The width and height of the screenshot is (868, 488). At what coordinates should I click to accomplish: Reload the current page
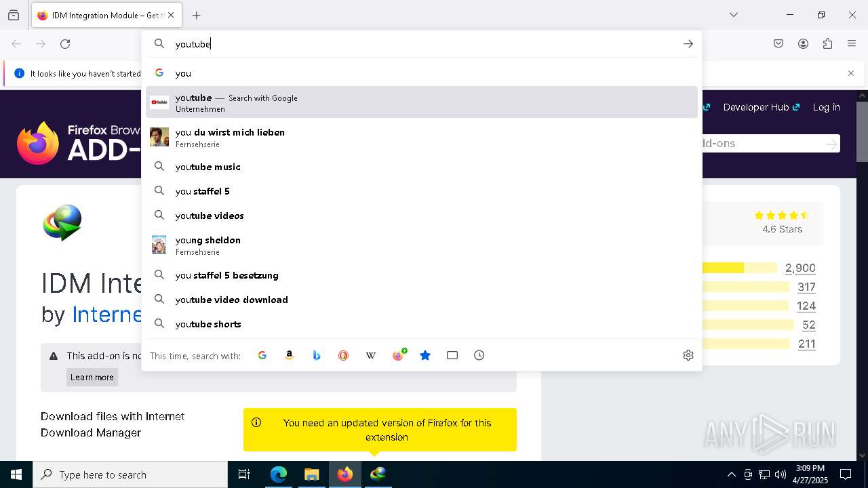(65, 44)
